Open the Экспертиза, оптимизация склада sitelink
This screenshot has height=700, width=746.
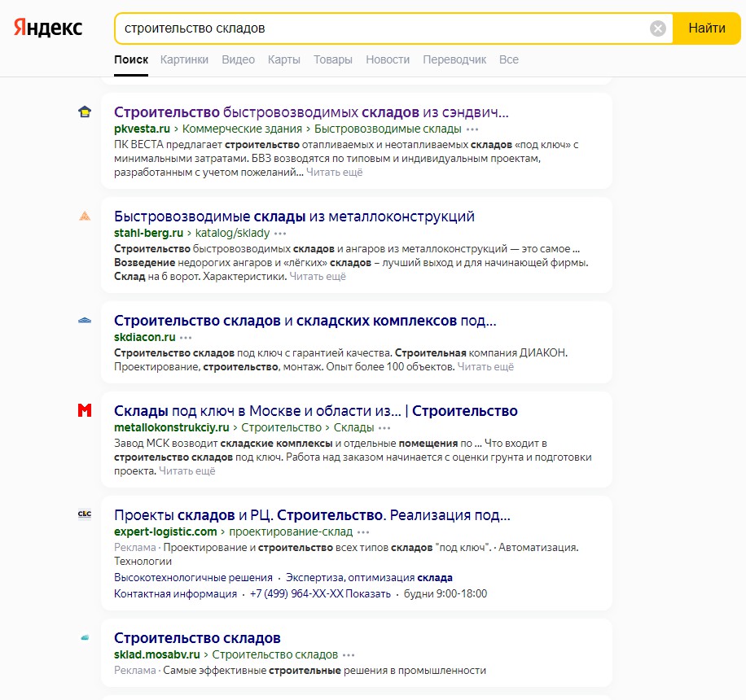click(x=369, y=577)
